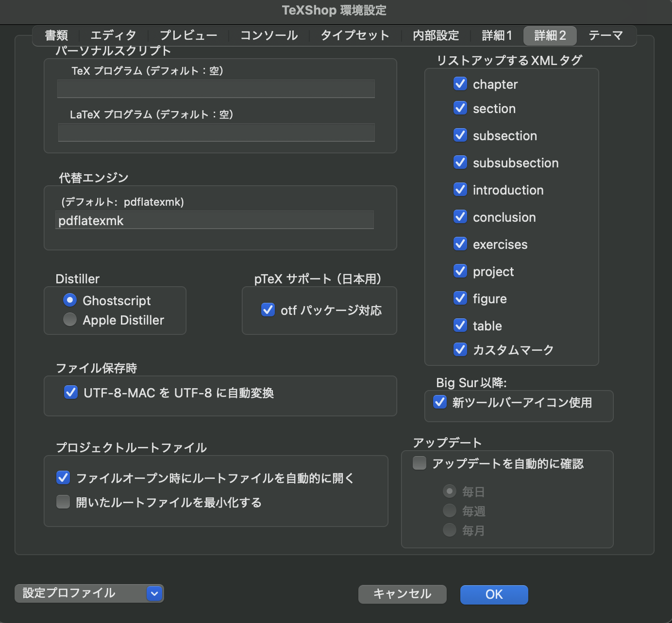Toggle UTF-8-MAC を UTF-8 に自動変換 checkbox

(x=71, y=392)
